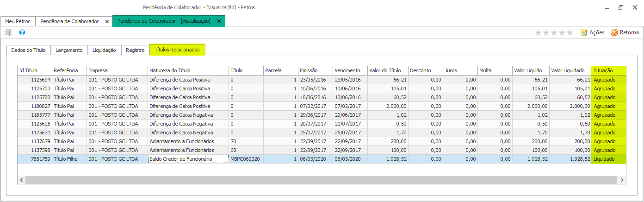Image resolution: width=644 pixels, height=202 pixels.
Task: Click the 2.000,00 Valor do Título cell
Action: point(388,106)
